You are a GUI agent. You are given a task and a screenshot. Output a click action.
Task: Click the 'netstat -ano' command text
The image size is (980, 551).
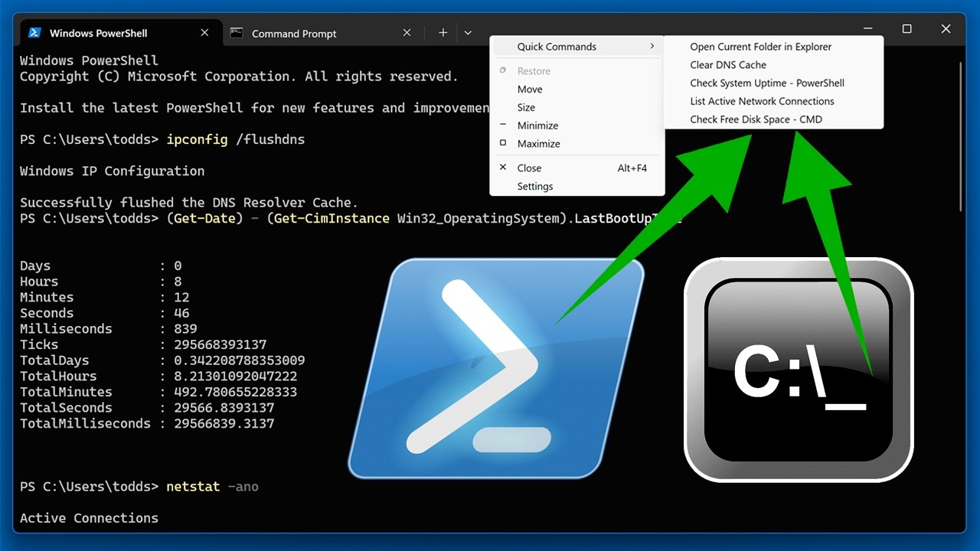tap(213, 487)
